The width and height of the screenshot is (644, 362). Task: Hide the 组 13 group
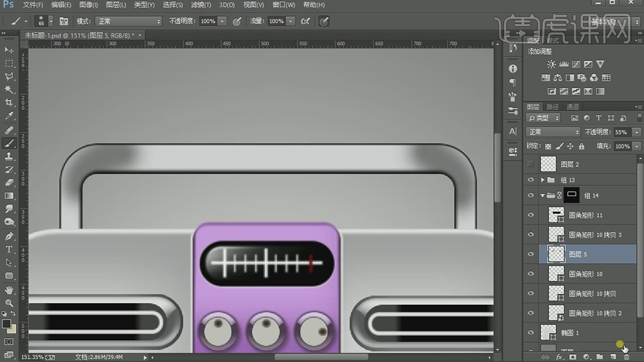(x=531, y=180)
